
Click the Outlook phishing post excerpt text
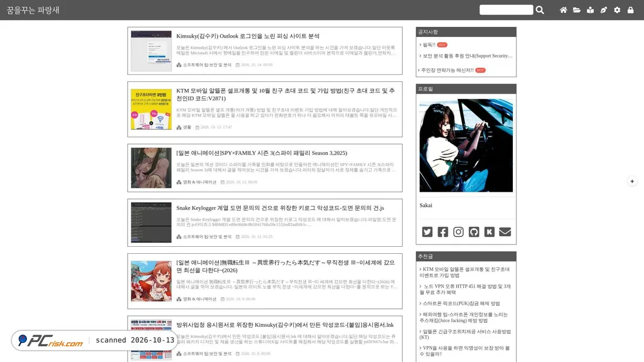point(286,50)
